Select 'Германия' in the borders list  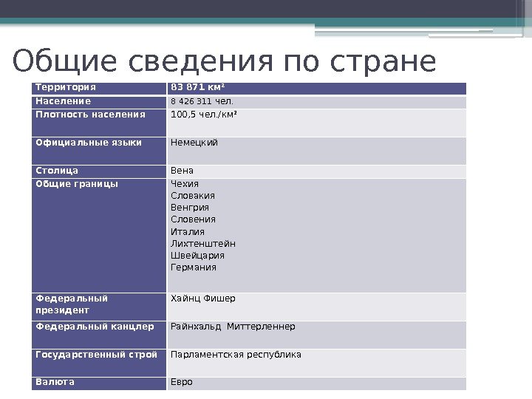click(x=194, y=267)
